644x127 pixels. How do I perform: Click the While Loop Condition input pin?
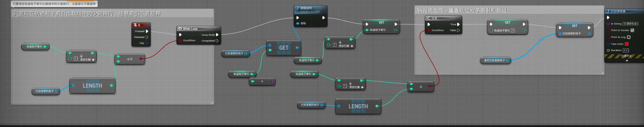pos(180,41)
